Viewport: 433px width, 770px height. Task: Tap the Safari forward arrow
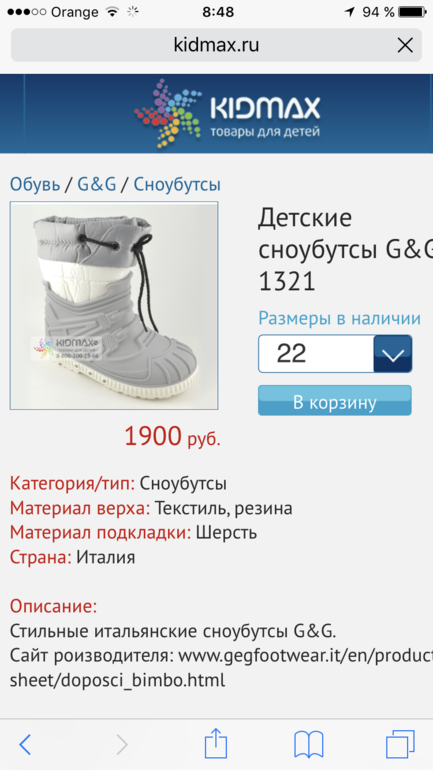tap(122, 744)
